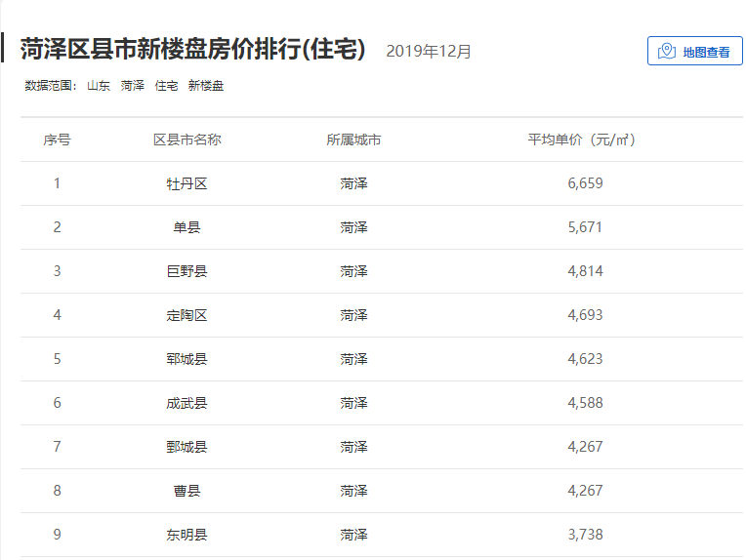This screenshot has height=560, width=746.
Task: Select the 山东 data range filter
Action: coord(99,86)
